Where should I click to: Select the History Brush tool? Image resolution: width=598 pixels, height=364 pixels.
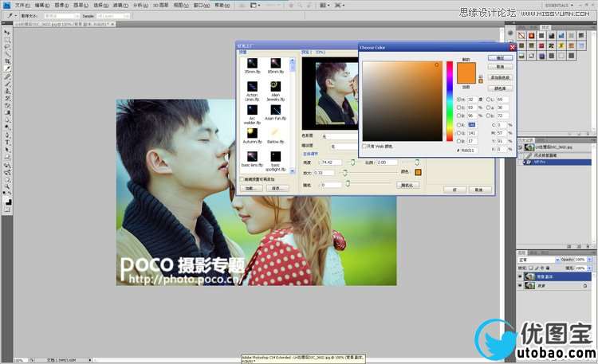click(7, 98)
